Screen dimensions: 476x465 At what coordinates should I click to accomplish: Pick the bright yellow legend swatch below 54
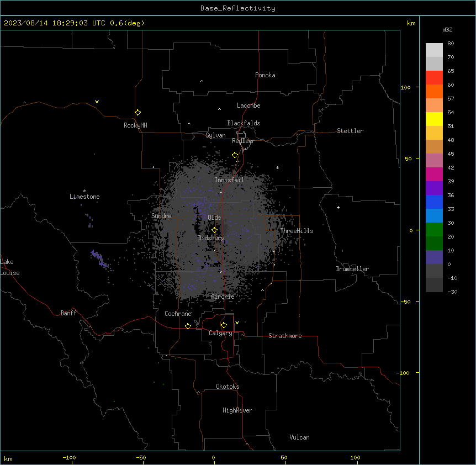[x=434, y=119]
